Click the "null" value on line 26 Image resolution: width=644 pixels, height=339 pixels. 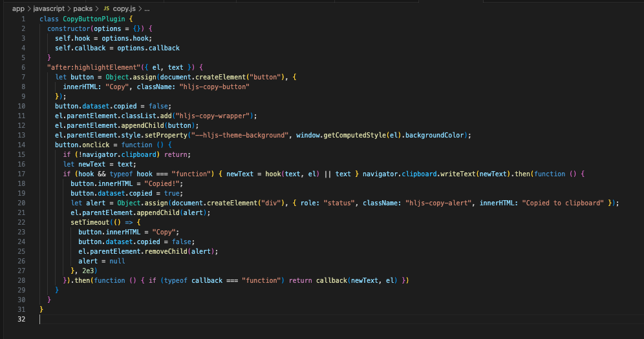coord(117,261)
